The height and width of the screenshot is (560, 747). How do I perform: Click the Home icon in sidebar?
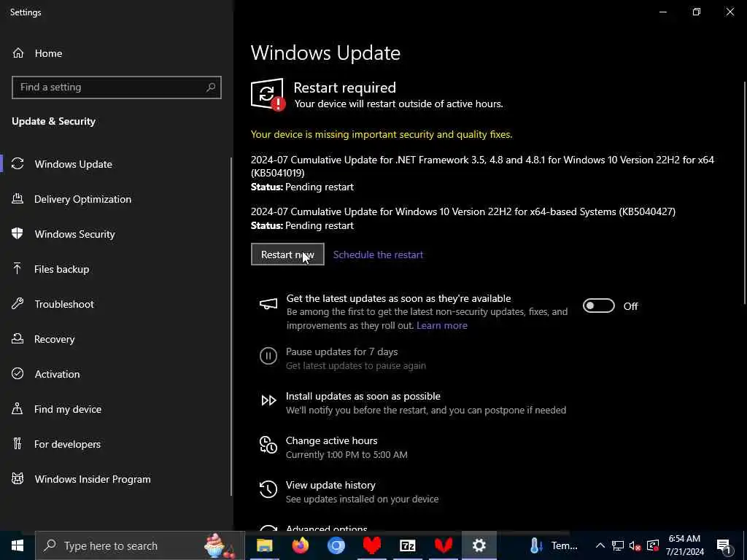[x=18, y=52]
